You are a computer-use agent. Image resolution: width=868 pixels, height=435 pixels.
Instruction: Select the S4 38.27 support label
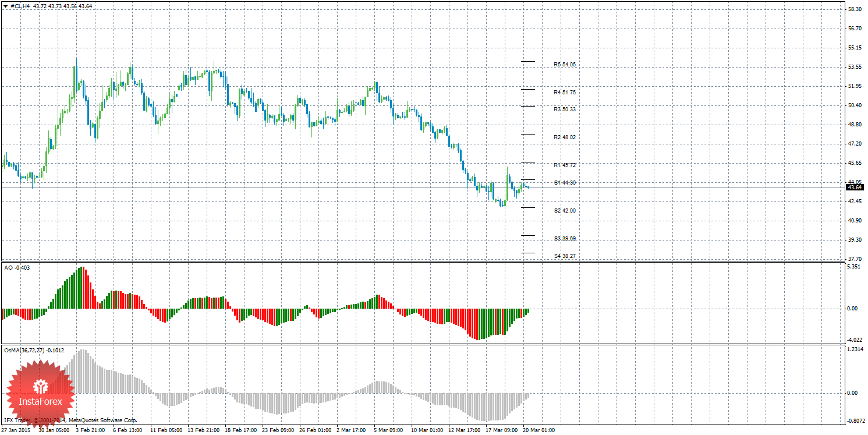564,256
